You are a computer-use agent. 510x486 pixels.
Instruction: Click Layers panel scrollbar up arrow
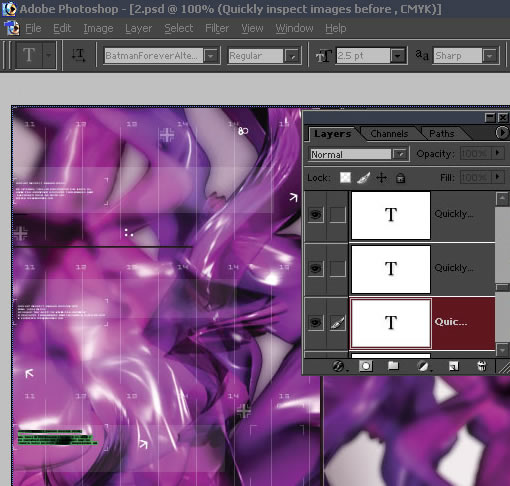(x=502, y=199)
